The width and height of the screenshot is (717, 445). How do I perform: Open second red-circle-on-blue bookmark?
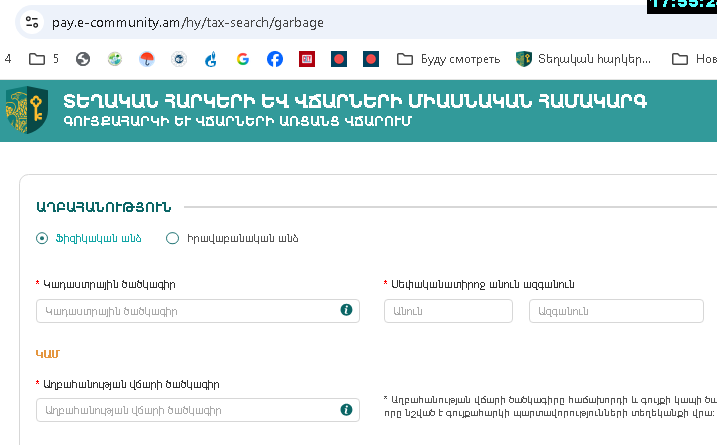(371, 59)
